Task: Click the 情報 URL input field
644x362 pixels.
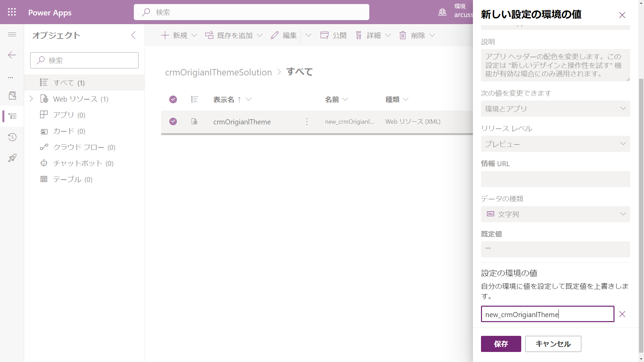Action: (555, 179)
